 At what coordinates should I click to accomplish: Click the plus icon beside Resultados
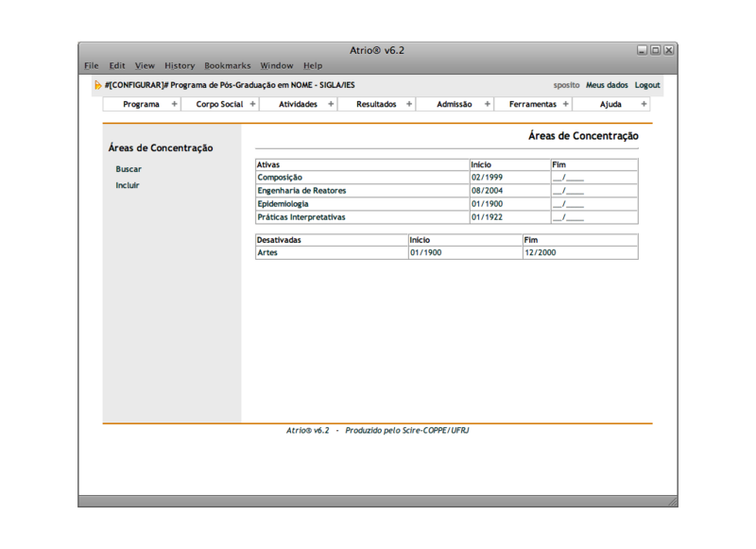tap(409, 104)
